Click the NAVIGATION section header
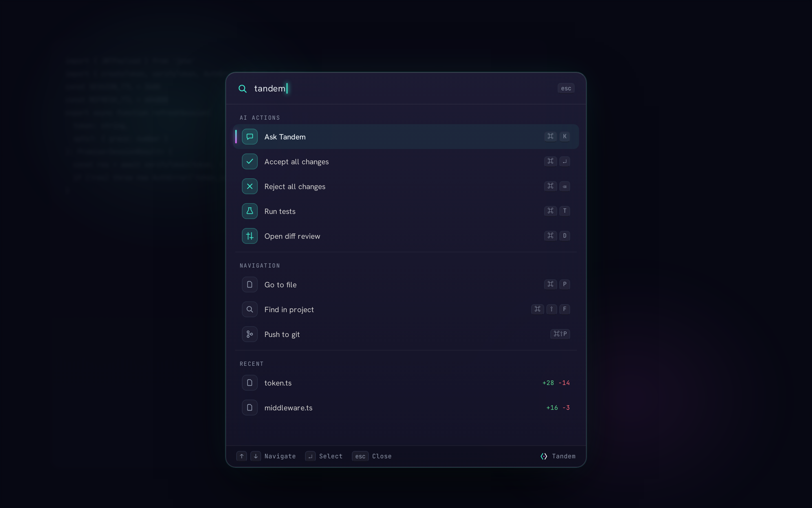812x508 pixels. tap(260, 265)
